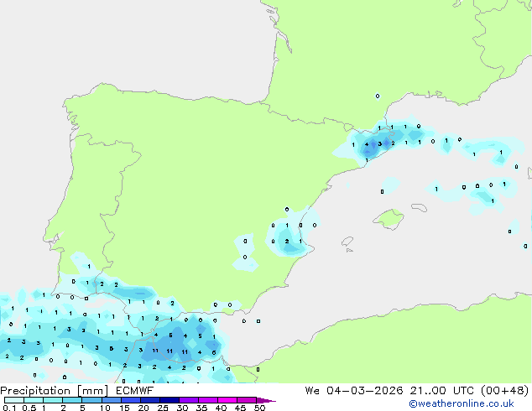Screen dimensions: 532x411
Task: Pick the 45–50 mm legend color swatch
Action: pyautogui.click(x=247, y=400)
